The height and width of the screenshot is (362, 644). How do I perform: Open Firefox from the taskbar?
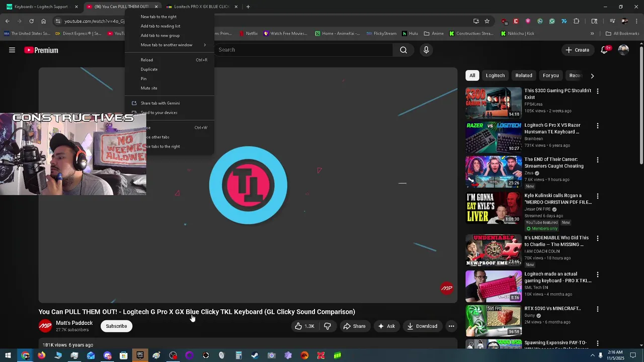point(41,355)
